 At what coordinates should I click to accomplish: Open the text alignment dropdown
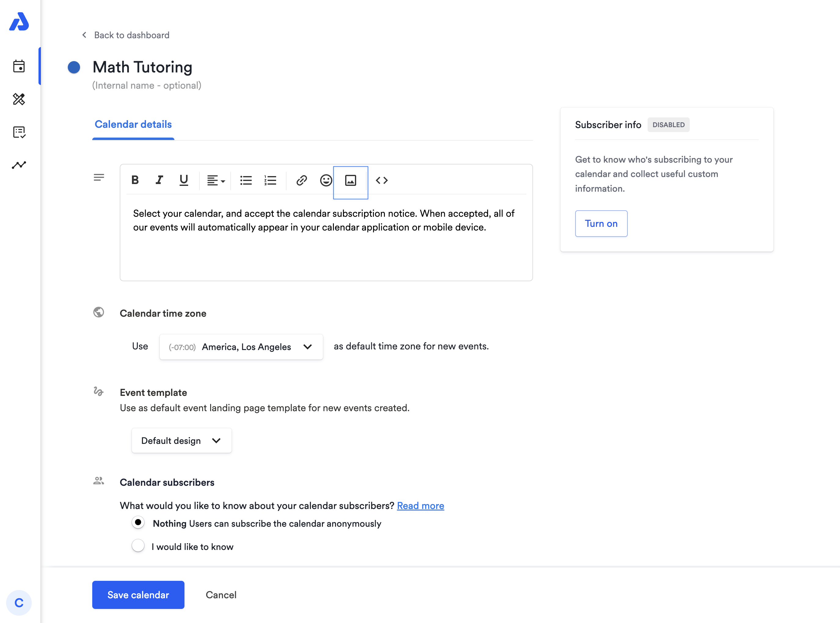click(216, 180)
